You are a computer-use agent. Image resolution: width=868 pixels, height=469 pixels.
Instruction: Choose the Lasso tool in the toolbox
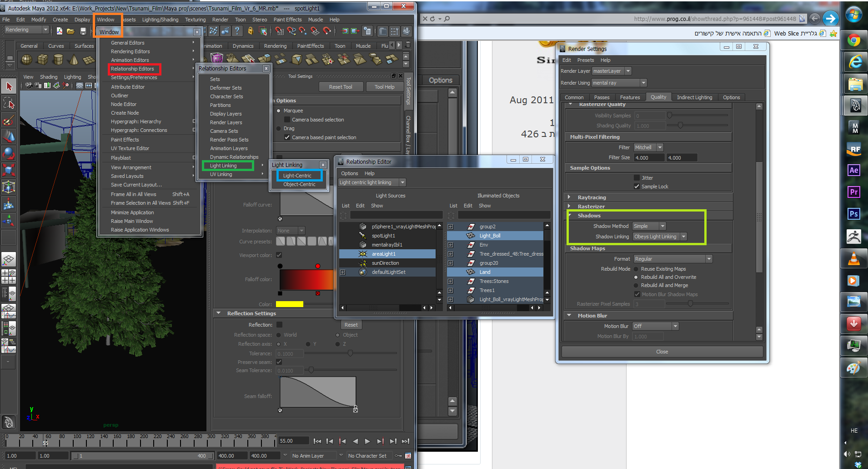click(x=9, y=104)
